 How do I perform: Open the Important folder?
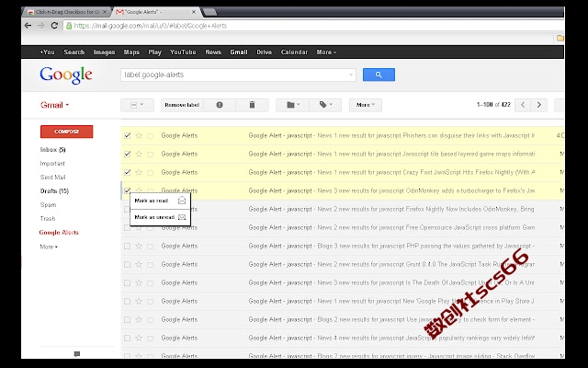click(x=52, y=164)
